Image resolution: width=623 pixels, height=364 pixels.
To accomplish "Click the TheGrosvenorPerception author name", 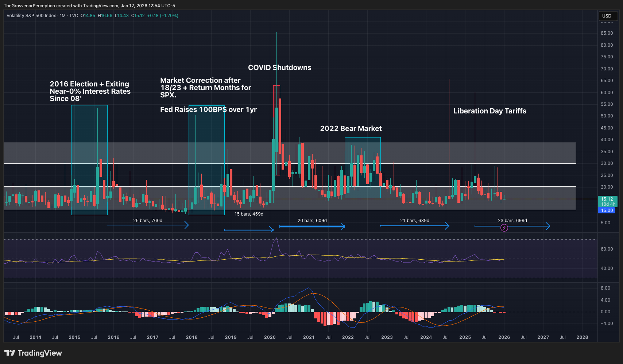I will (29, 6).
